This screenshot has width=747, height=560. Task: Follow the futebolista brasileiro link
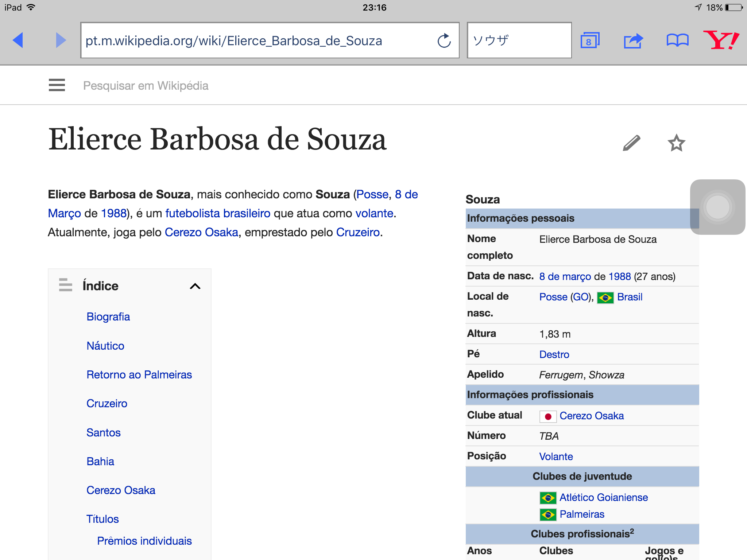click(x=218, y=213)
